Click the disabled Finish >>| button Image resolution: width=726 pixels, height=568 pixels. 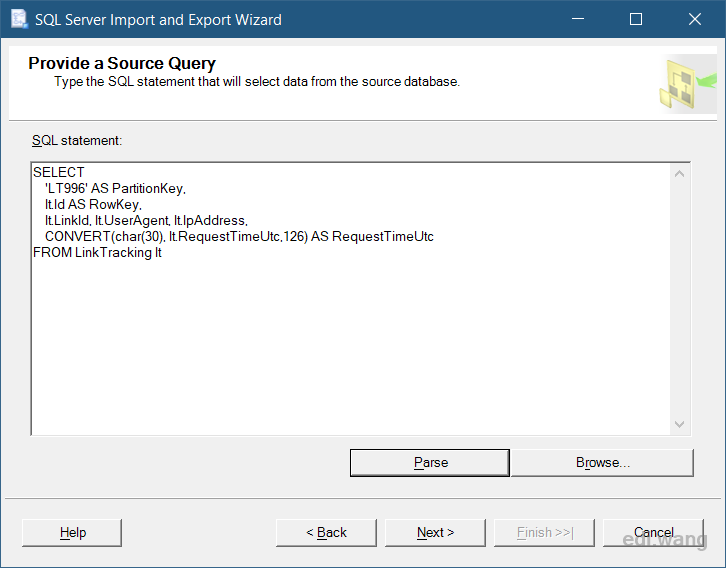coord(544,533)
